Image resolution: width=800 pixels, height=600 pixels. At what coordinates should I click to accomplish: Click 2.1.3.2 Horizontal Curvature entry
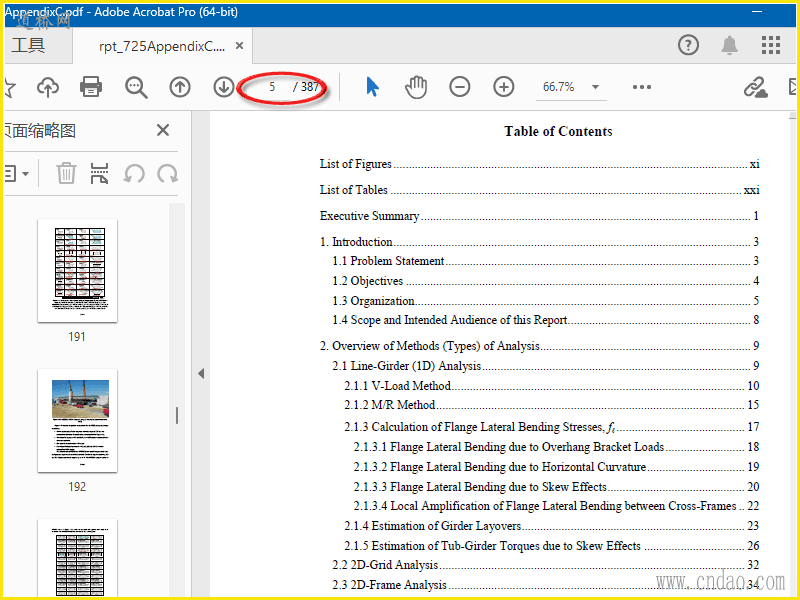point(557,467)
